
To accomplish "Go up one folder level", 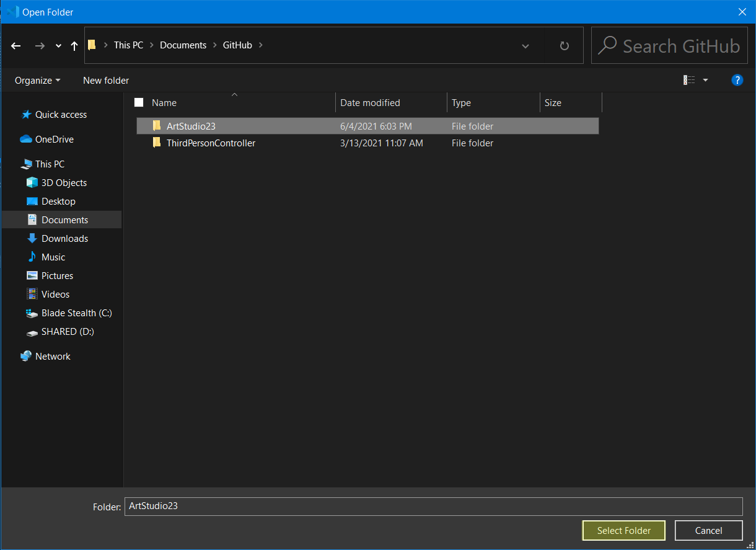I will 74,46.
